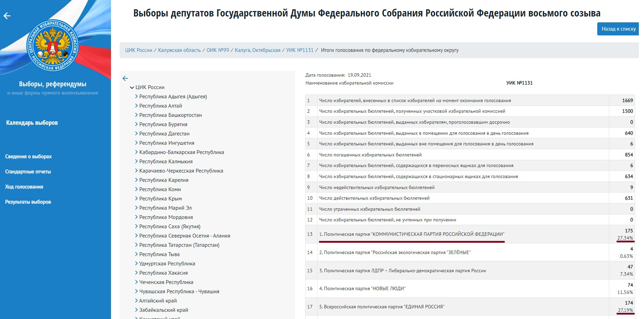The width and height of the screenshot is (644, 319).
Task: Click the white back arrow in sidebar
Action: tap(7, 16)
